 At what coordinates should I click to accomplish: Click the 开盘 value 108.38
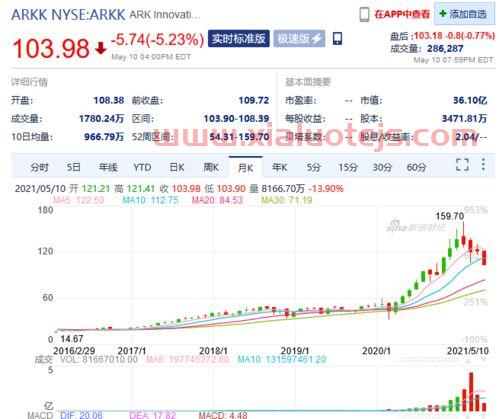click(109, 100)
